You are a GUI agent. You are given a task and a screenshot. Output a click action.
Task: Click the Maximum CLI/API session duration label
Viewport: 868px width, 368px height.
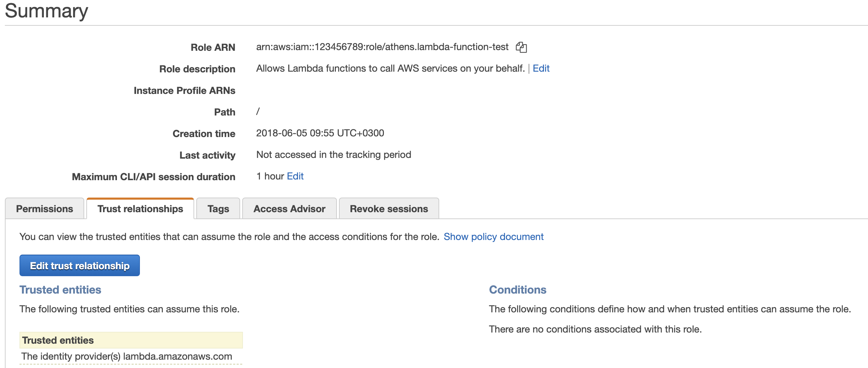[153, 177]
